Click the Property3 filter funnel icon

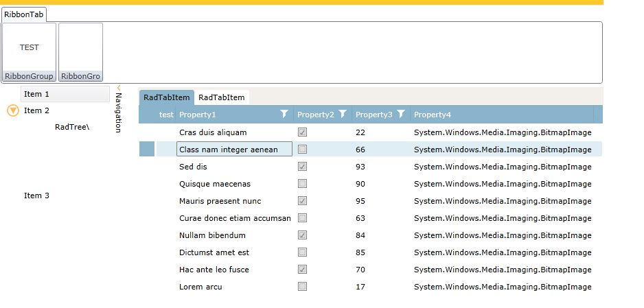(402, 115)
